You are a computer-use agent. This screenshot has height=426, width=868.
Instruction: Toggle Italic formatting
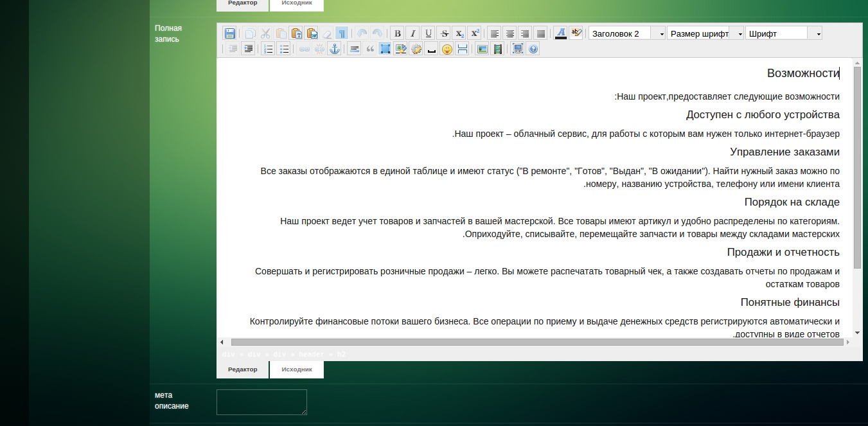coord(413,33)
